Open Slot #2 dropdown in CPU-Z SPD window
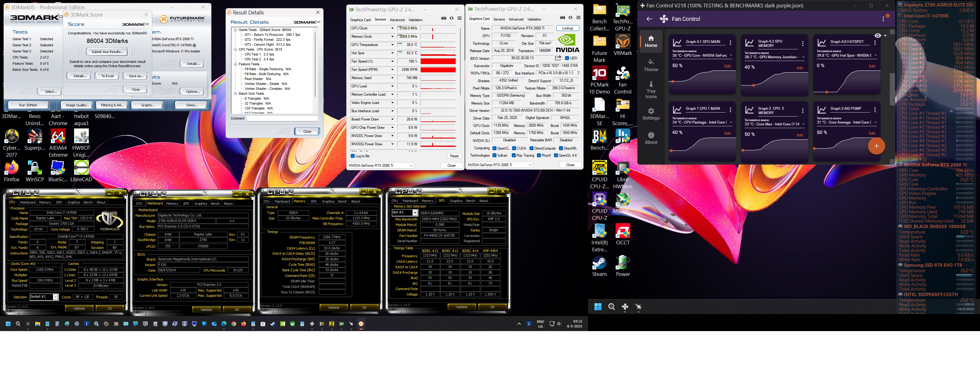The image size is (980, 378). [415, 213]
